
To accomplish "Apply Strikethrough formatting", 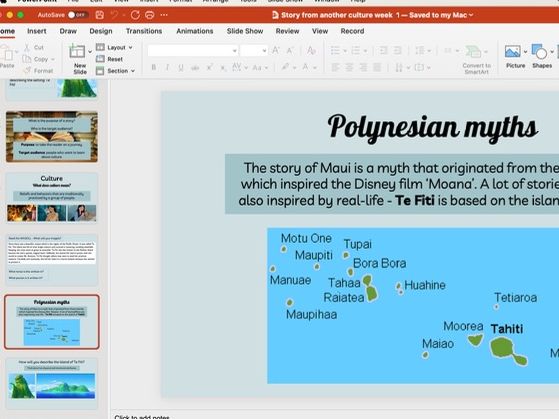I will pyautogui.click(x=195, y=67).
